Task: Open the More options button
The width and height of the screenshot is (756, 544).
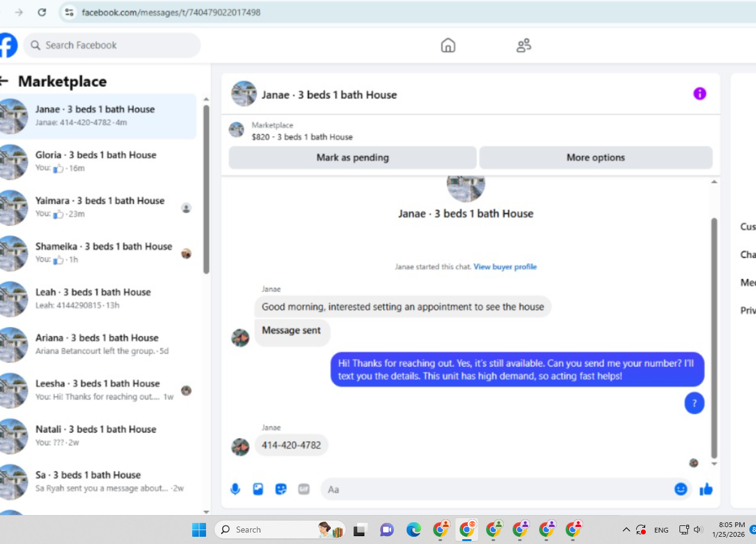Action: (x=596, y=157)
